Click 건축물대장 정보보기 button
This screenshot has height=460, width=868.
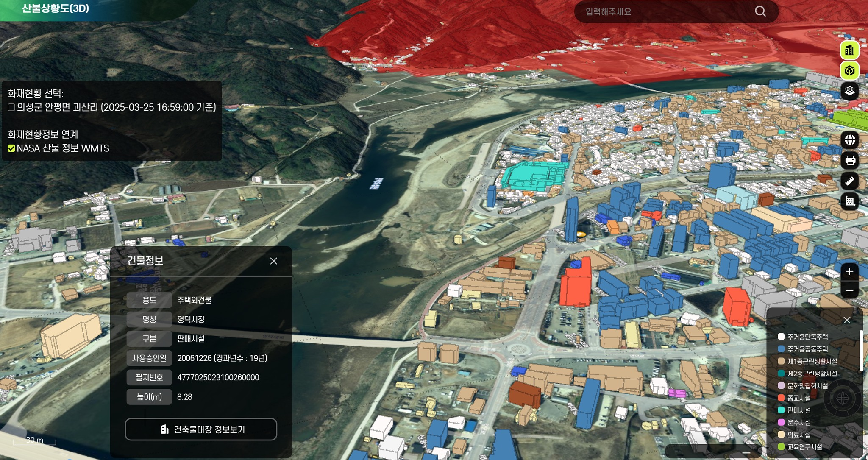coord(201,429)
